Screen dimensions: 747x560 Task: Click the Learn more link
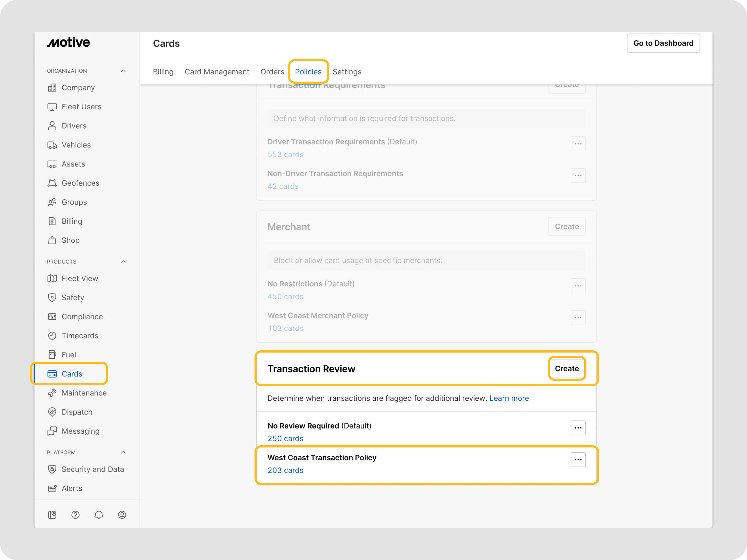click(509, 398)
